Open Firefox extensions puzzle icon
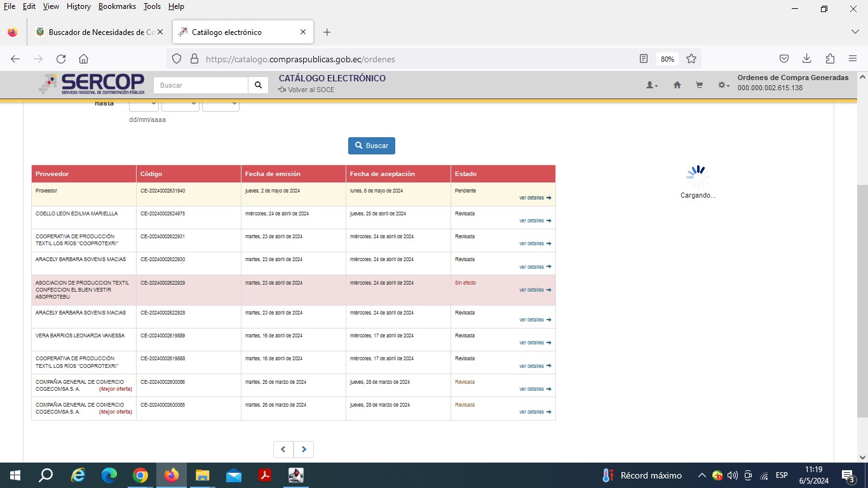The width and height of the screenshot is (868, 488). (x=830, y=59)
